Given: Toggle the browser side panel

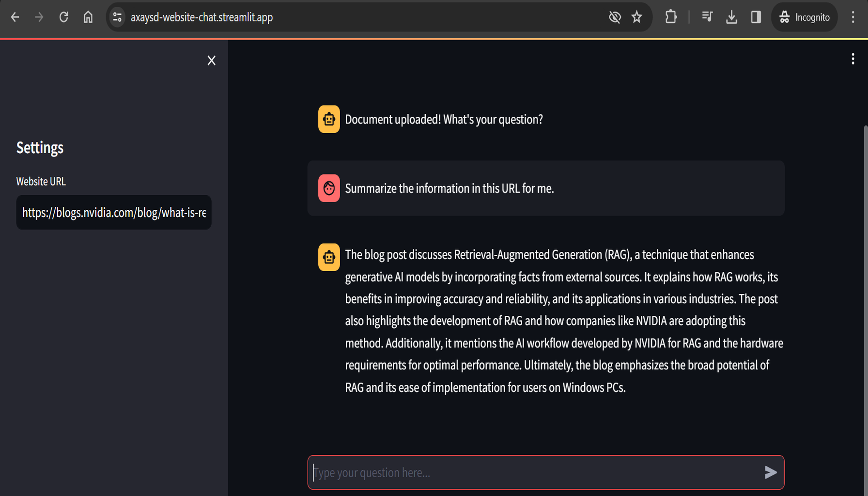Looking at the screenshot, I should (756, 17).
